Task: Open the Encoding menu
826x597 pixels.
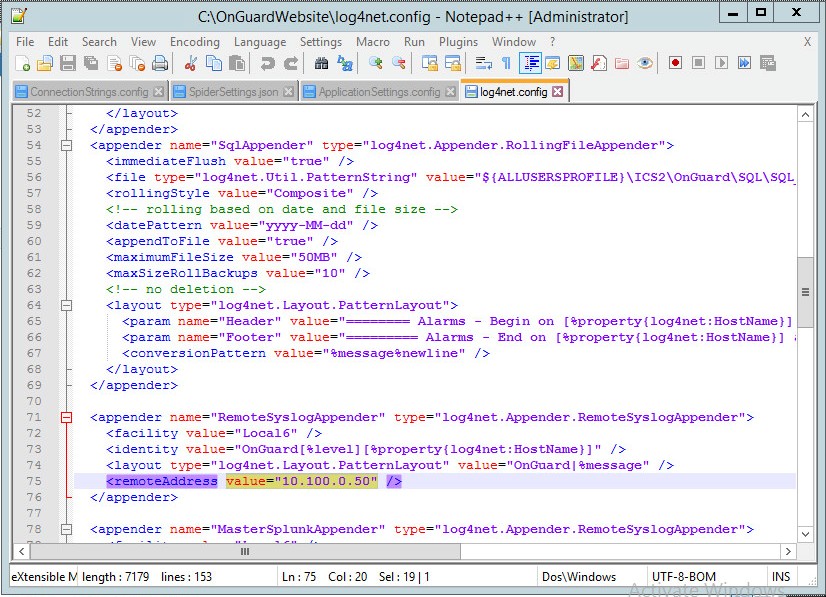Action: (x=194, y=42)
